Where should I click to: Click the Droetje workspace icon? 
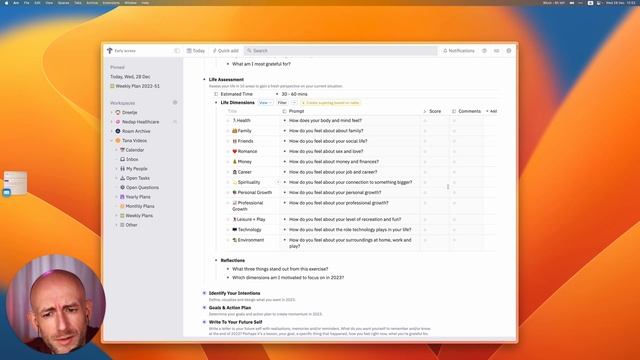pyautogui.click(x=118, y=112)
